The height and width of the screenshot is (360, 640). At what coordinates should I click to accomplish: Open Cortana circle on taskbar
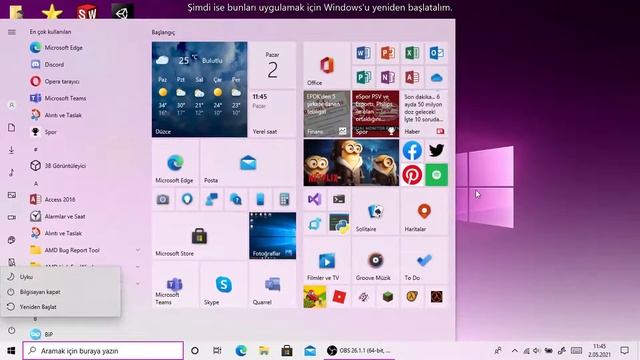195,351
